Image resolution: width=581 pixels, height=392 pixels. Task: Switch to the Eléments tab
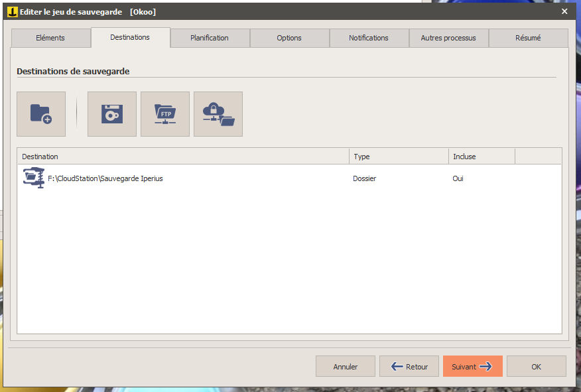click(x=50, y=38)
